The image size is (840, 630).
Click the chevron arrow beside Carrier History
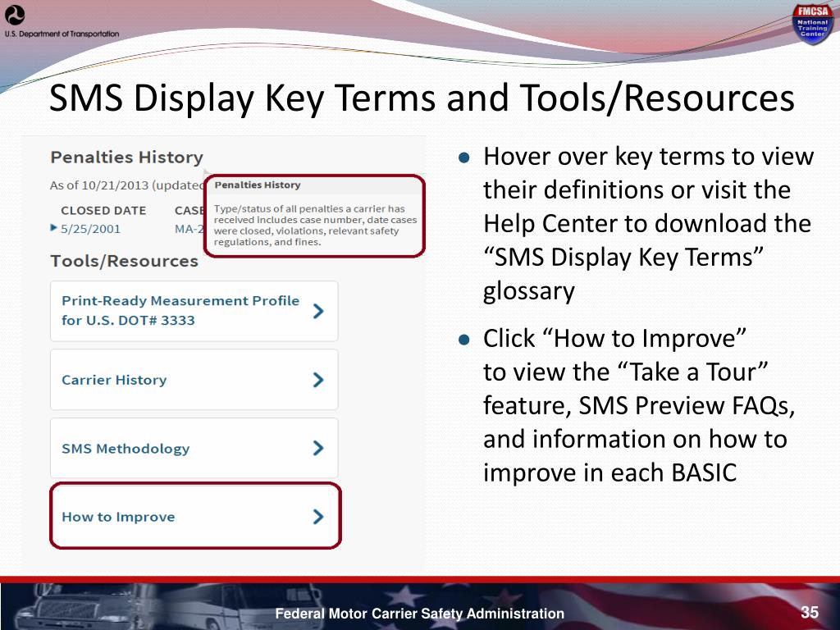(x=318, y=380)
